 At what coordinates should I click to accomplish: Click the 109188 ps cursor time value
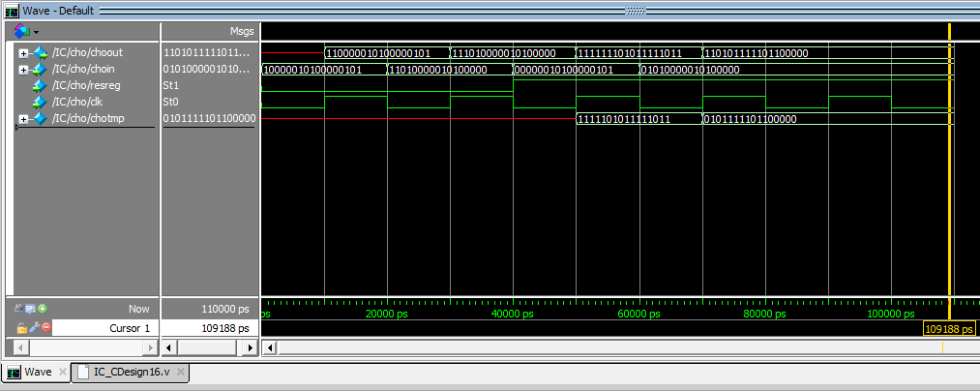(225, 328)
